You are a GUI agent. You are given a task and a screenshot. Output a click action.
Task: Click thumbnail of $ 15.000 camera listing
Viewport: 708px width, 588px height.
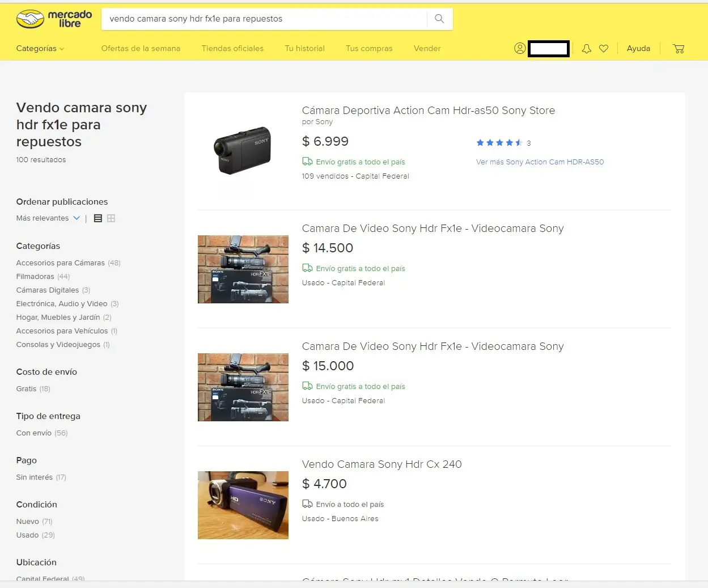[x=243, y=387]
